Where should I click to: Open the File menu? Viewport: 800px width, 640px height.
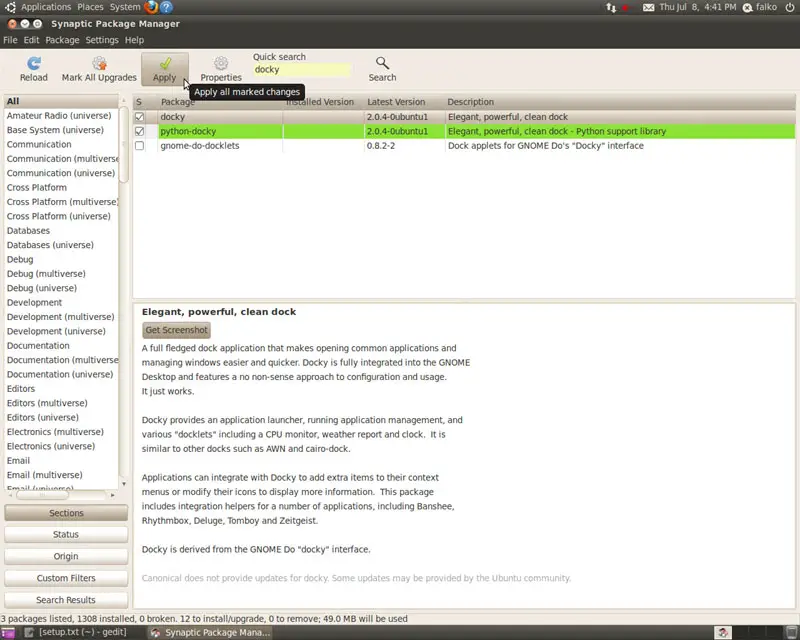(x=10, y=40)
